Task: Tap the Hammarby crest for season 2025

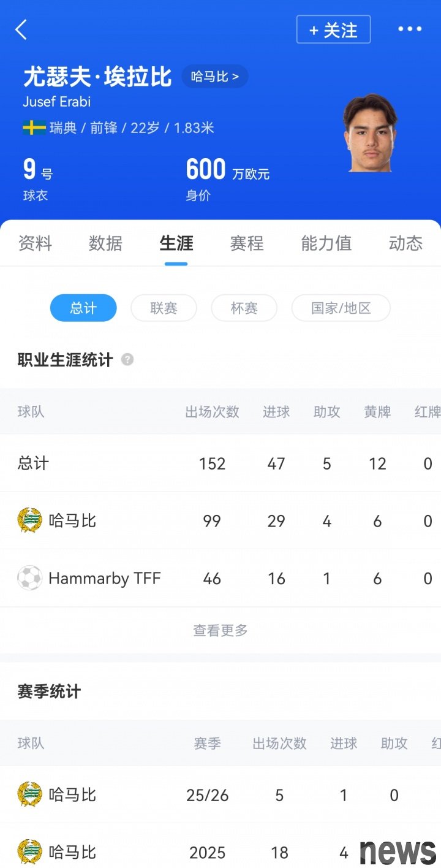Action: point(29,851)
